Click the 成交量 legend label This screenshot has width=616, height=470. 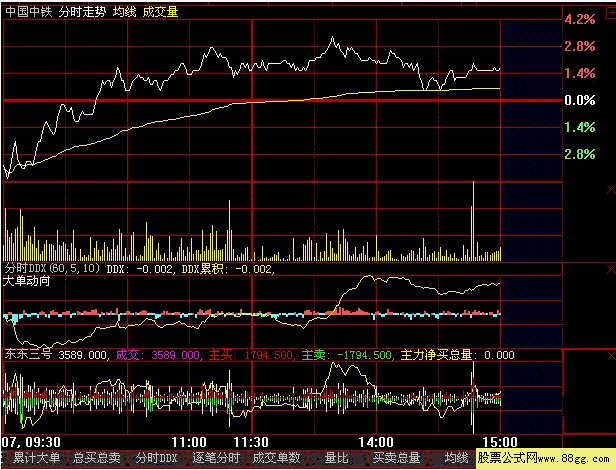[160, 12]
